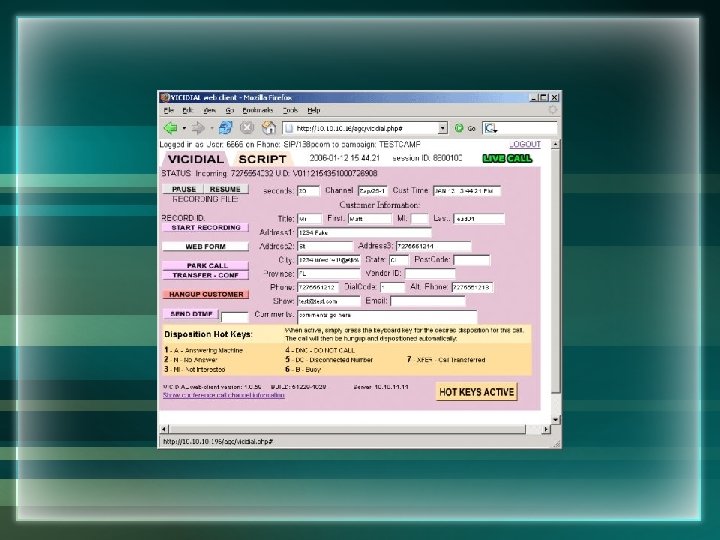Open the Back button history dropdown arrow
The width and height of the screenshot is (720, 540).
184,128
